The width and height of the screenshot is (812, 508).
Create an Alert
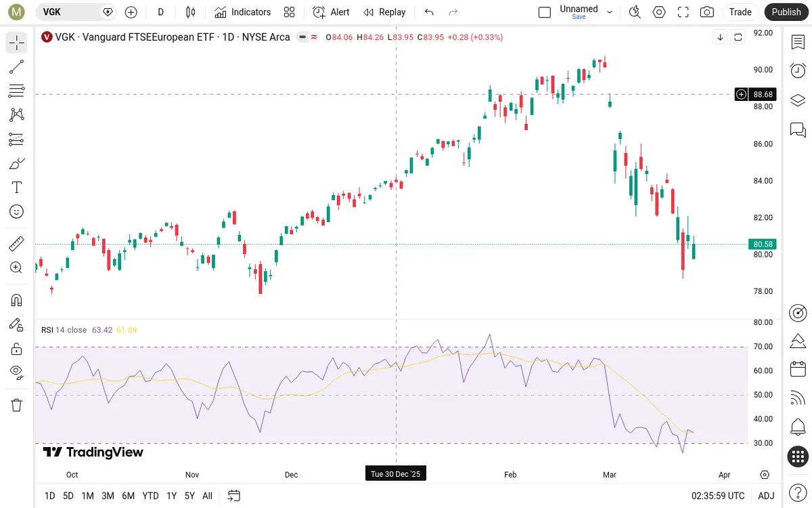(331, 12)
